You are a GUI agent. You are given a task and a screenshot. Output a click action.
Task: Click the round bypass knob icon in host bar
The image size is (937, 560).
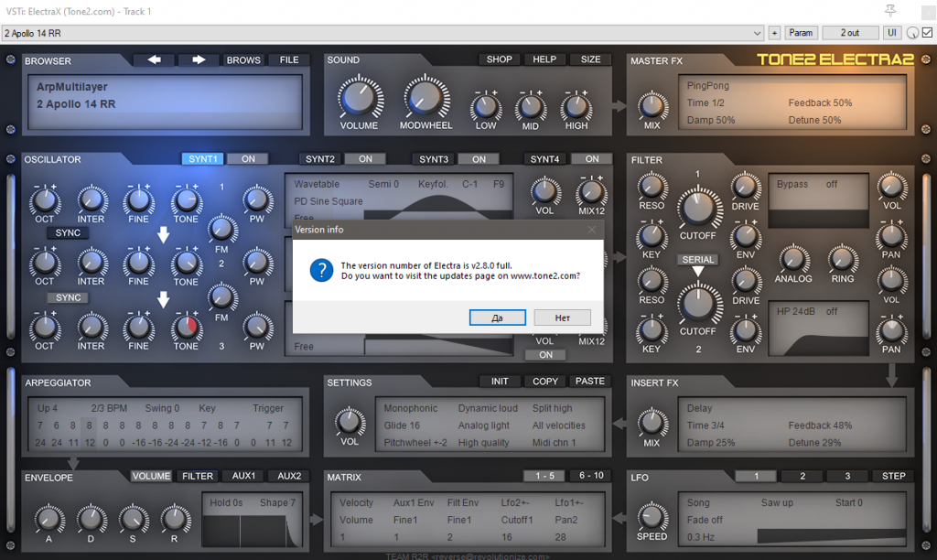click(912, 33)
